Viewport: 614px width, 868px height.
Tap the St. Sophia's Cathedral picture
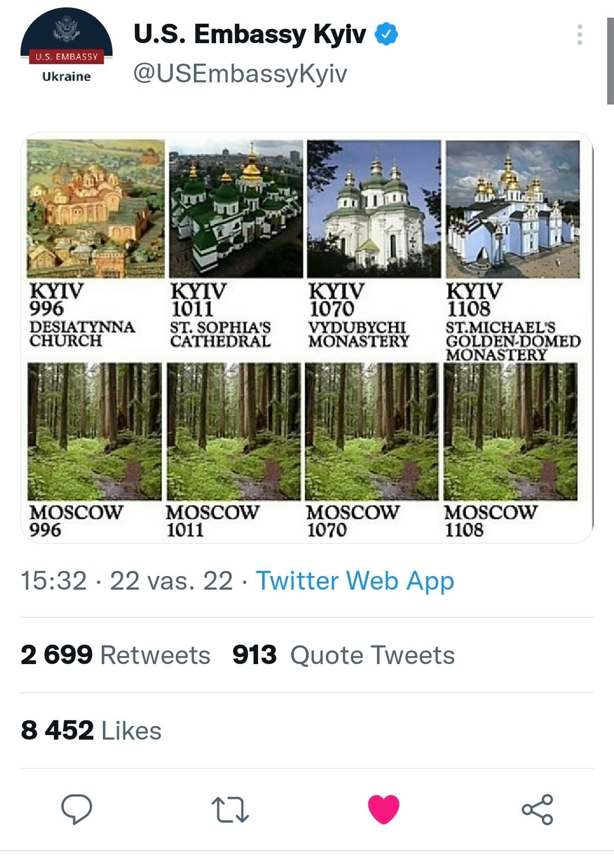click(x=236, y=209)
